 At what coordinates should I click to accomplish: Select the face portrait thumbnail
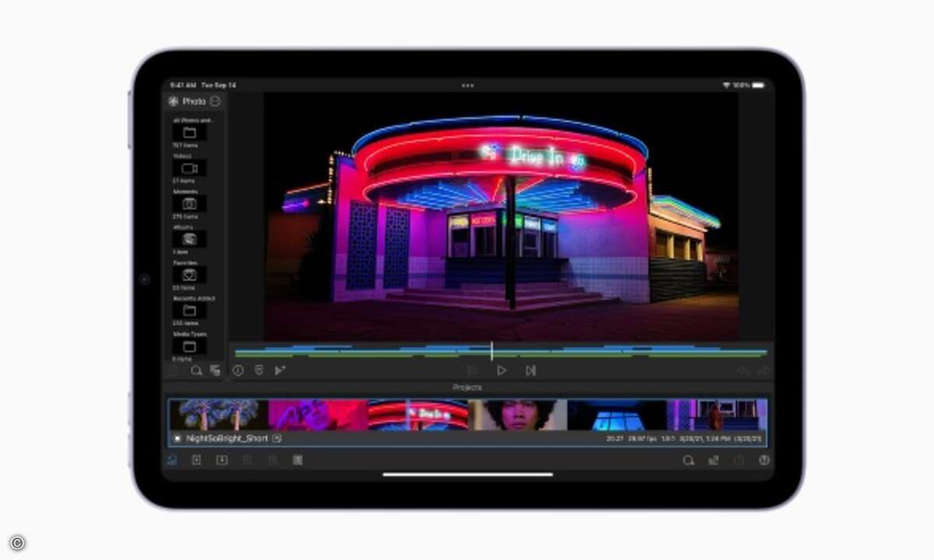click(x=518, y=415)
